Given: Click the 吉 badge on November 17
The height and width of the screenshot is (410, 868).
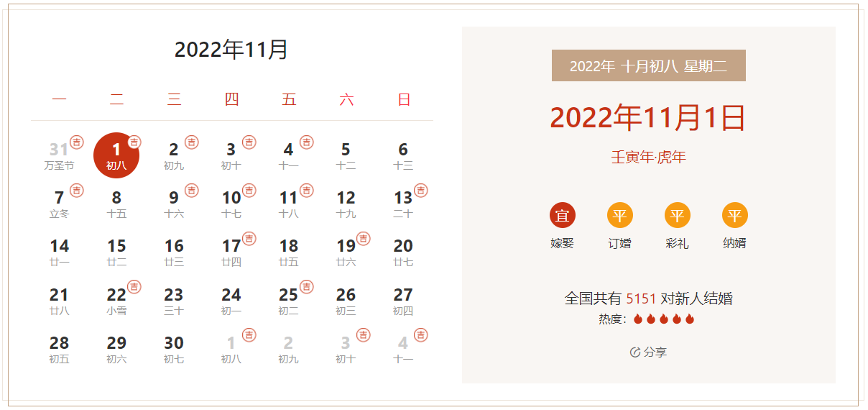Looking at the screenshot, I should click(249, 239).
